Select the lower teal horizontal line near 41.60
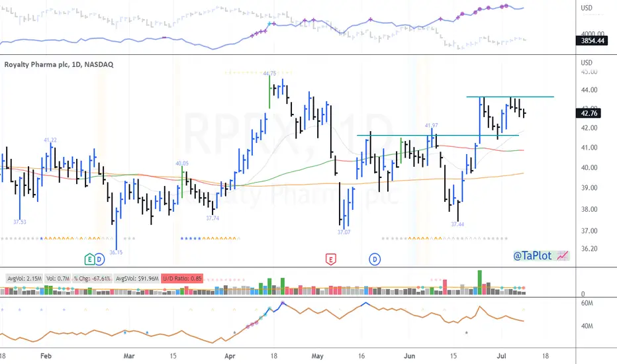This screenshot has height=364, width=617. tap(438, 136)
